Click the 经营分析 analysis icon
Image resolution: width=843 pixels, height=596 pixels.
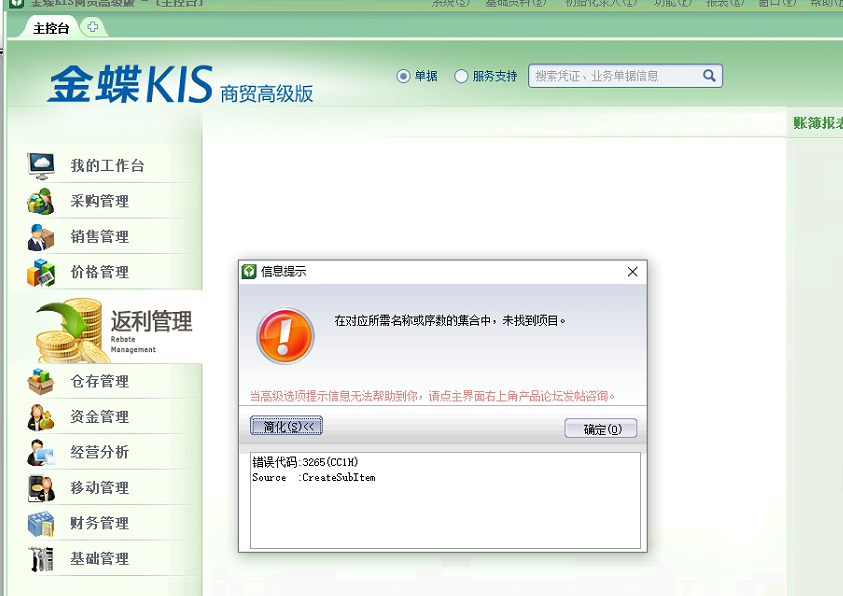(41, 453)
